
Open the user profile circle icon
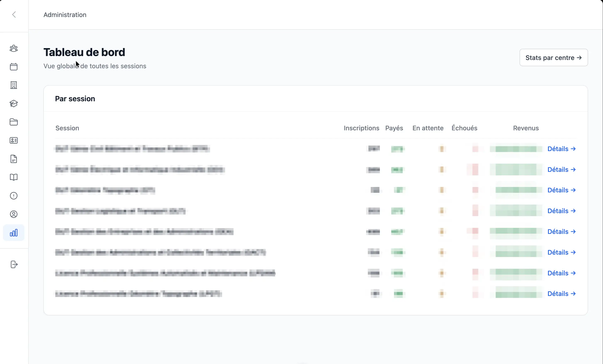(x=14, y=214)
